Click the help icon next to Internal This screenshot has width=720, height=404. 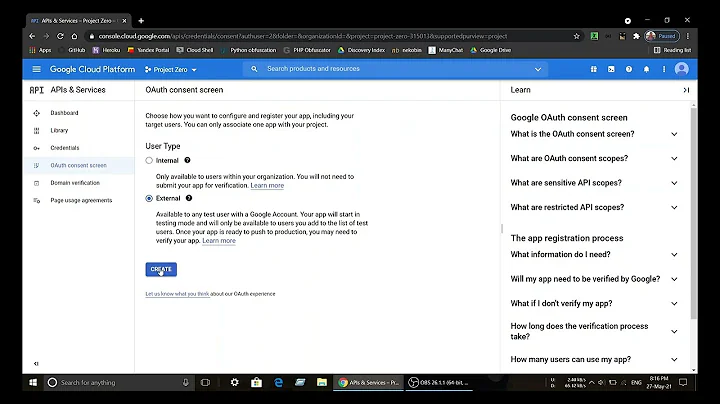click(x=187, y=160)
